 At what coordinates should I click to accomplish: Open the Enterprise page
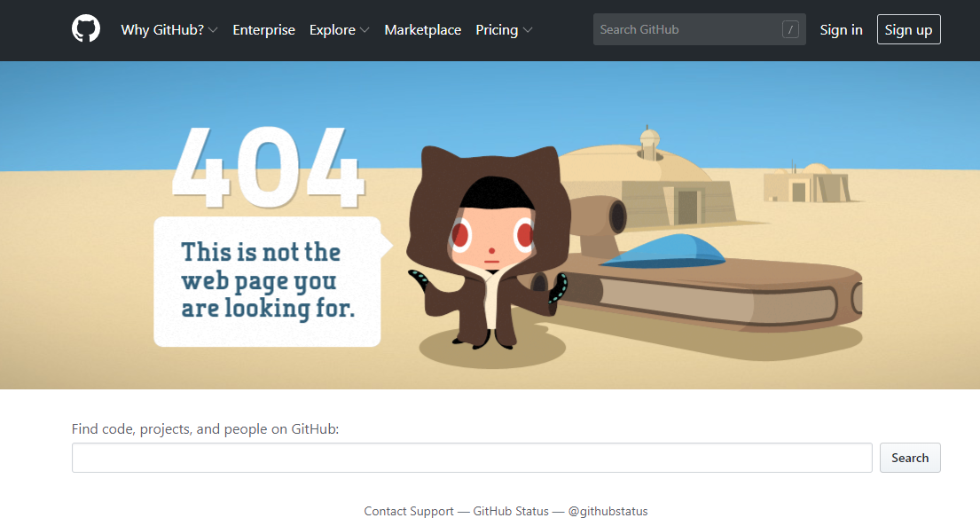263,30
